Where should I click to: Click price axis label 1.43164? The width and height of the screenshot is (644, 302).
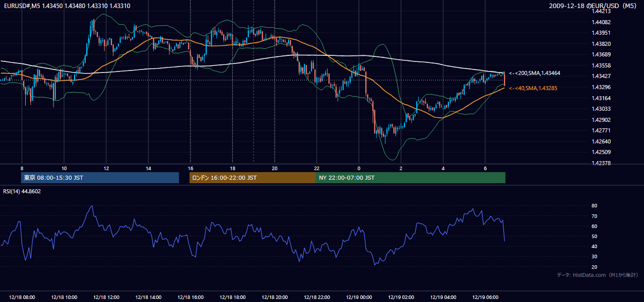(601, 98)
